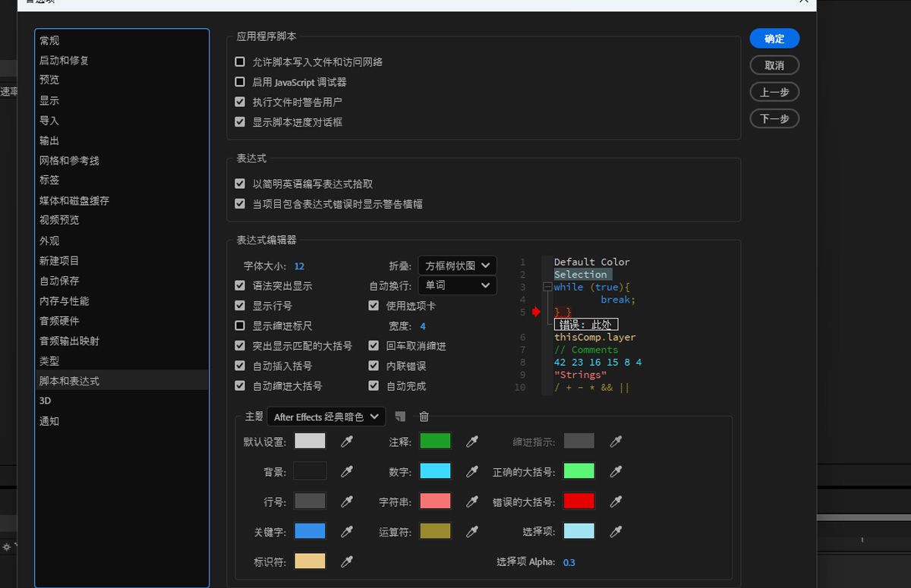点击主题旁的复制主题图标
This screenshot has height=588, width=911.
pos(402,416)
